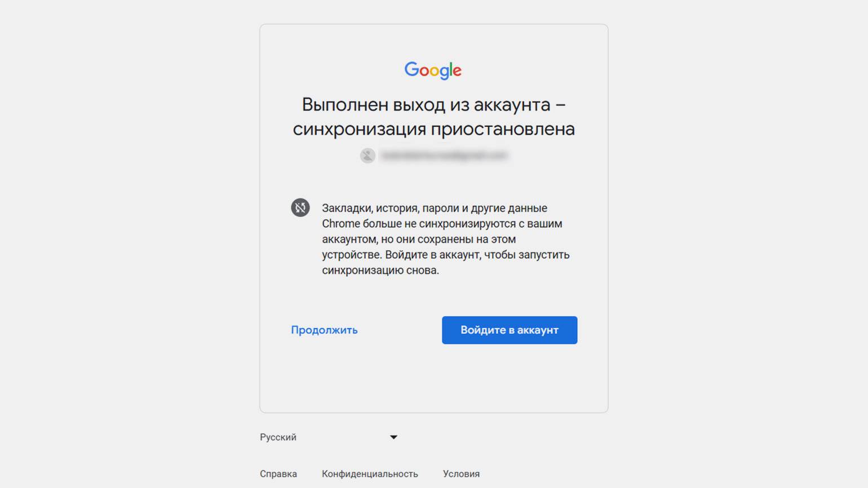Click the heading line синхронизация приостановлена
Viewport: 868px width, 488px height.
coord(434,129)
